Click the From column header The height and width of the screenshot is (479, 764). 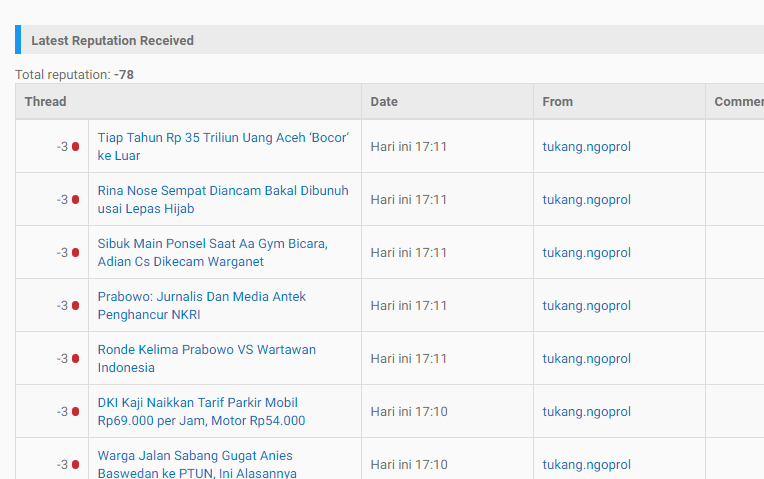(557, 102)
